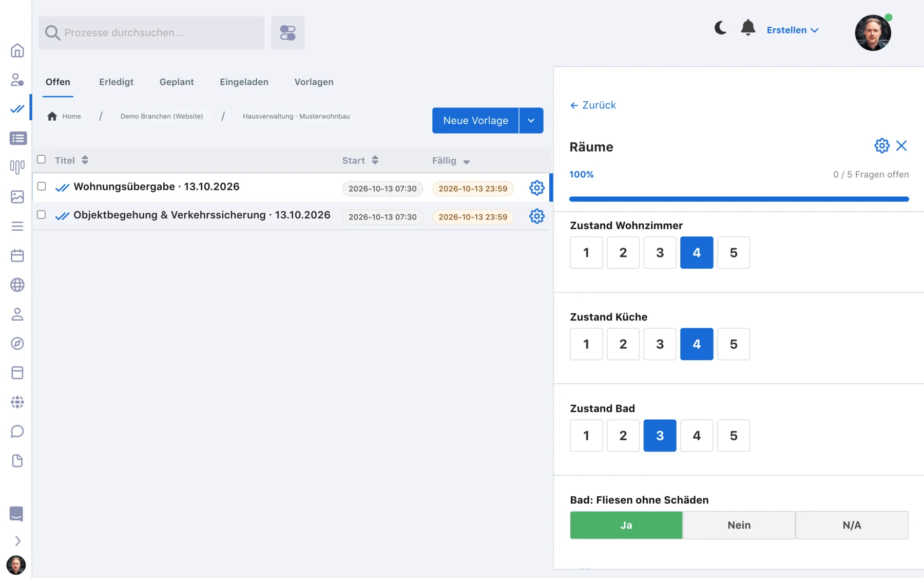This screenshot has width=924, height=578.
Task: Open the document file sidebar icon
Action: tap(17, 461)
